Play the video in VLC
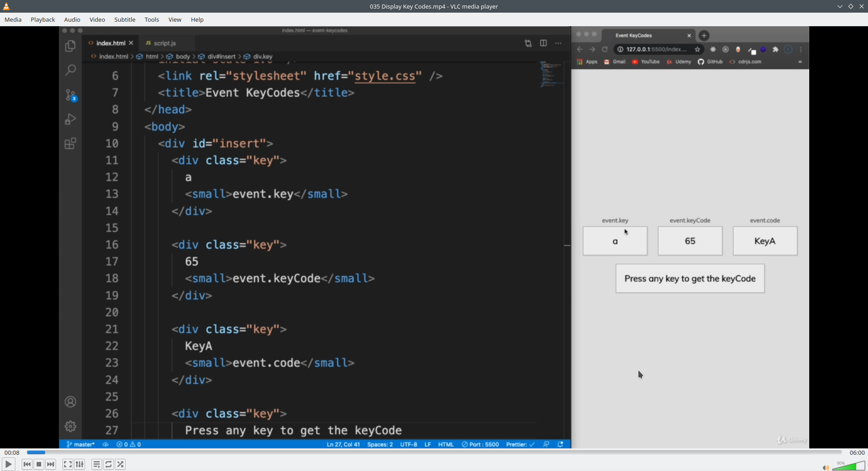Screen dimensions: 868x471 point(8,464)
